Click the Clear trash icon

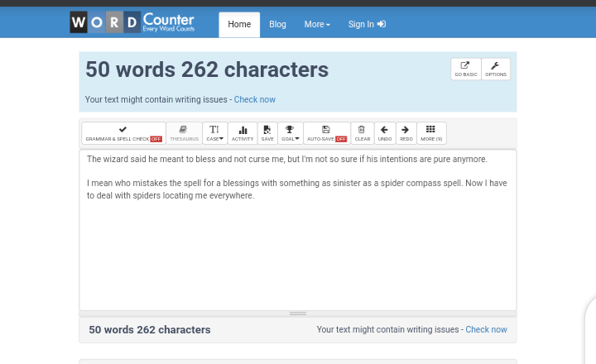click(363, 133)
